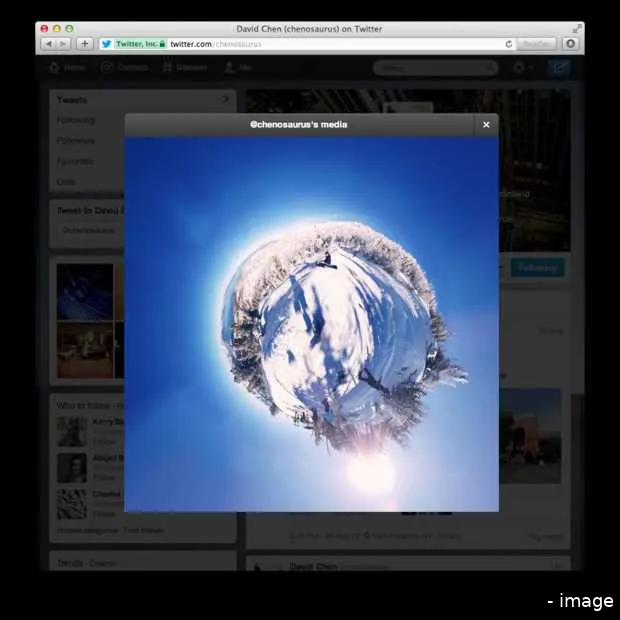The width and height of the screenshot is (620, 620).
Task: Open the Safari Reader button
Action: coord(536,44)
